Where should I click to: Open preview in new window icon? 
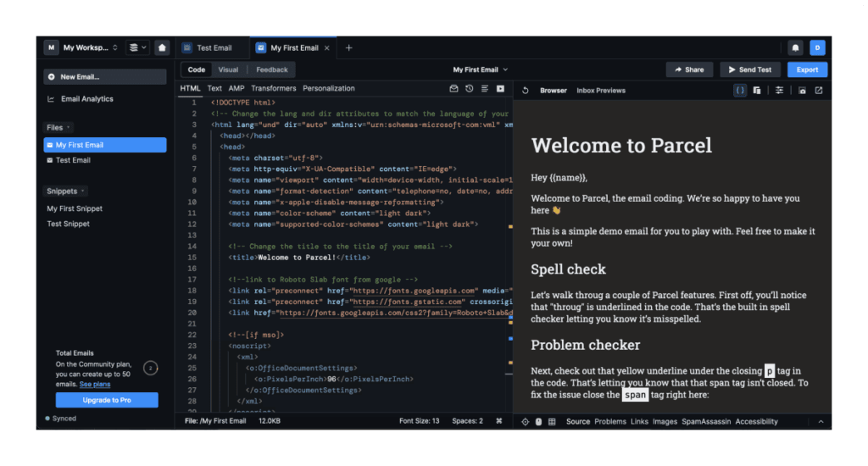coord(819,91)
